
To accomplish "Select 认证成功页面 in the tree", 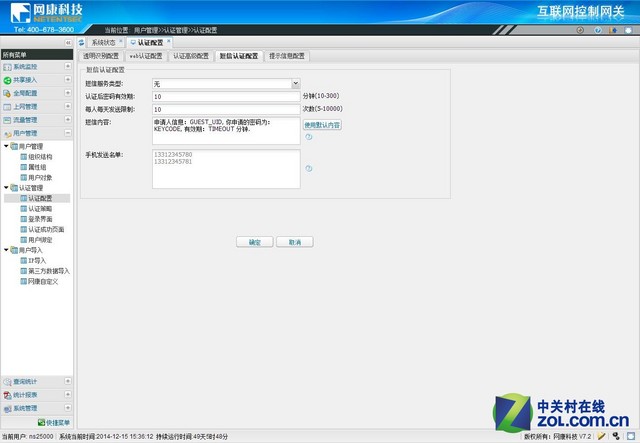I will tap(46, 229).
